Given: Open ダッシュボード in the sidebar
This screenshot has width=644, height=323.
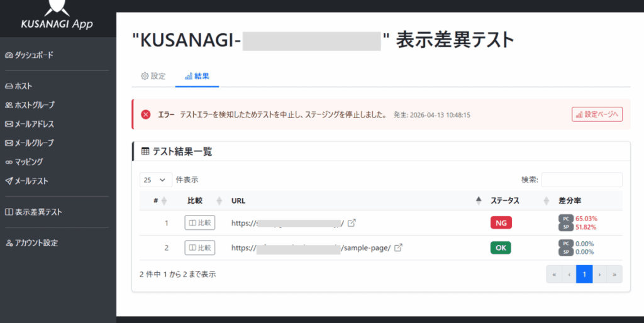Looking at the screenshot, I should coord(29,55).
